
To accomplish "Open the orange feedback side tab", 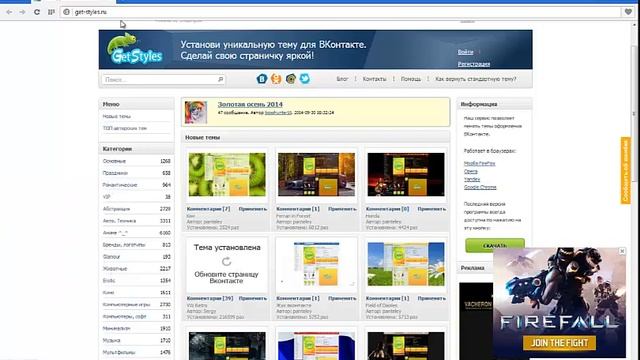I will (x=626, y=170).
